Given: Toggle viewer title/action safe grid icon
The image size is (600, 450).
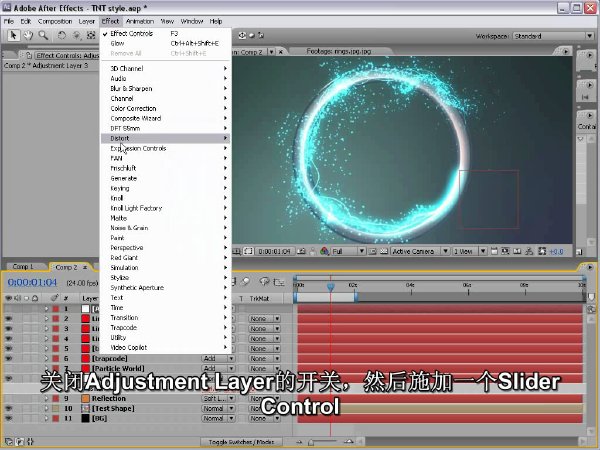Looking at the screenshot, I should pos(238,251).
